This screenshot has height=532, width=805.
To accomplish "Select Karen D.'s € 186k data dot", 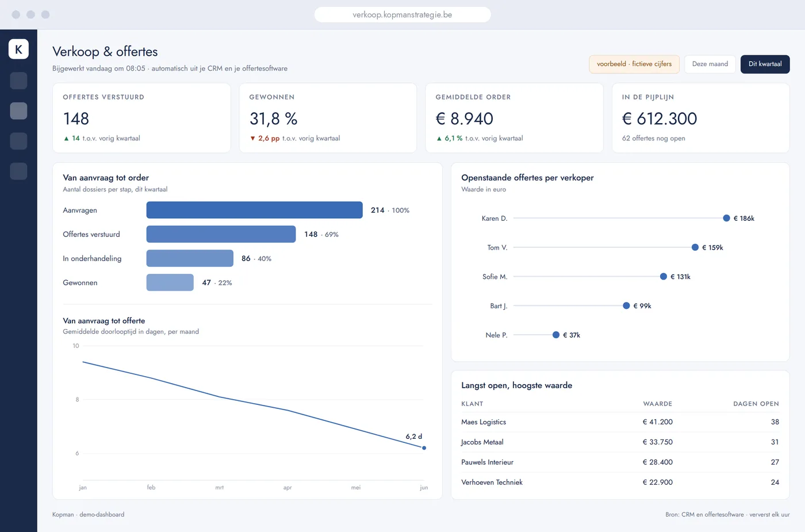I will pos(726,218).
